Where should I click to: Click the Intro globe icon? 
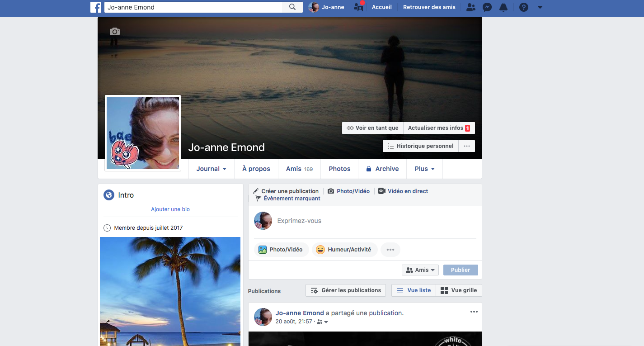coord(108,195)
